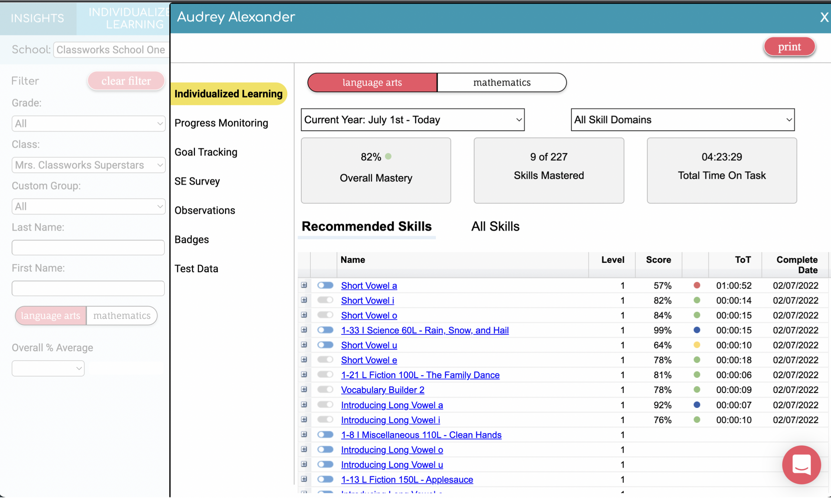Switch to the All Skills tab
This screenshot has width=831, height=504.
click(495, 226)
